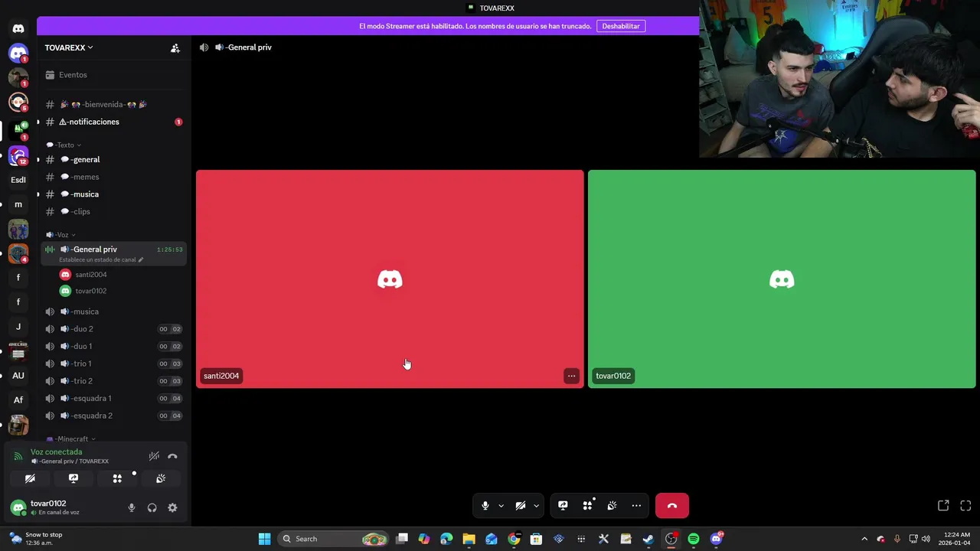Invite people to server icon

pos(175,47)
